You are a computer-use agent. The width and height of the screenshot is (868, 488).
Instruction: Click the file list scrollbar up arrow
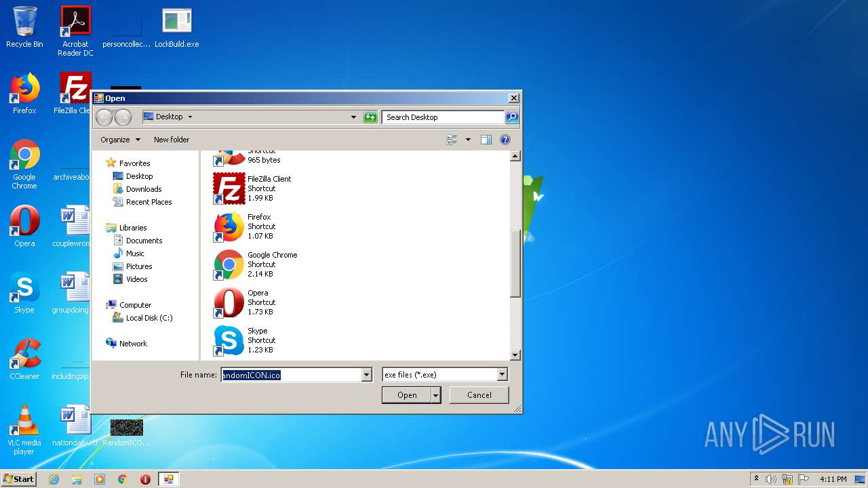tap(515, 156)
